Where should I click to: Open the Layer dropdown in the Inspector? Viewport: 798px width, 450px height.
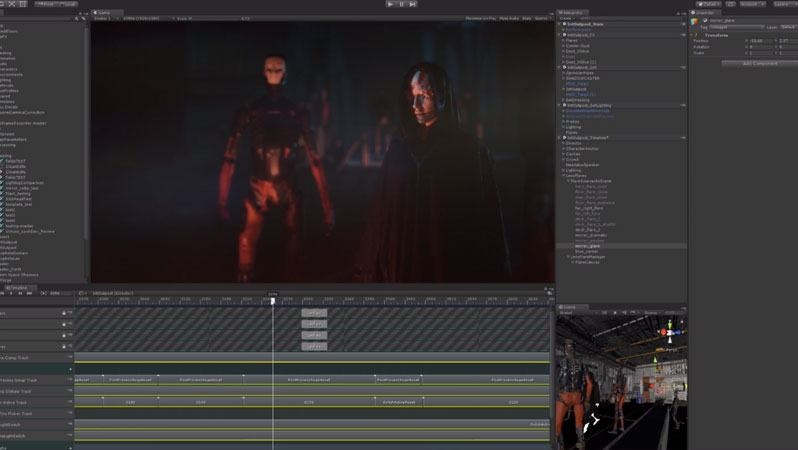[x=787, y=27]
